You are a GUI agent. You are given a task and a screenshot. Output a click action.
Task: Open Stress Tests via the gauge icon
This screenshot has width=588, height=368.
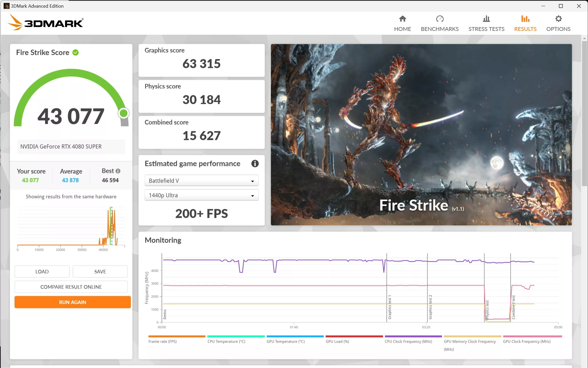[x=486, y=18]
